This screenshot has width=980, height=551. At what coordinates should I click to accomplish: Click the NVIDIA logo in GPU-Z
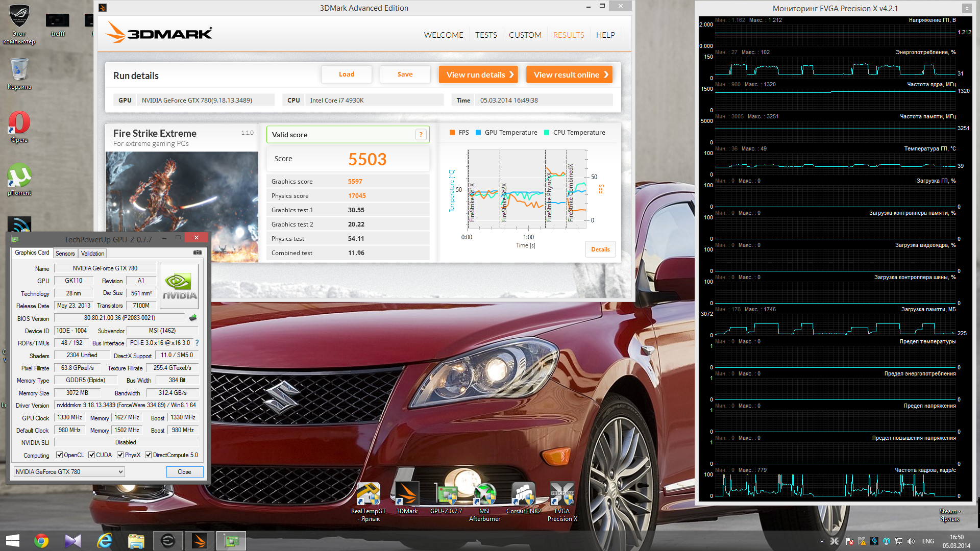(179, 286)
